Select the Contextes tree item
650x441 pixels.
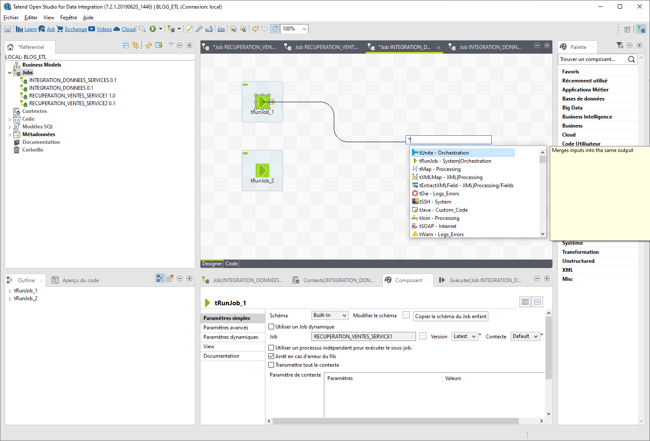[x=34, y=111]
